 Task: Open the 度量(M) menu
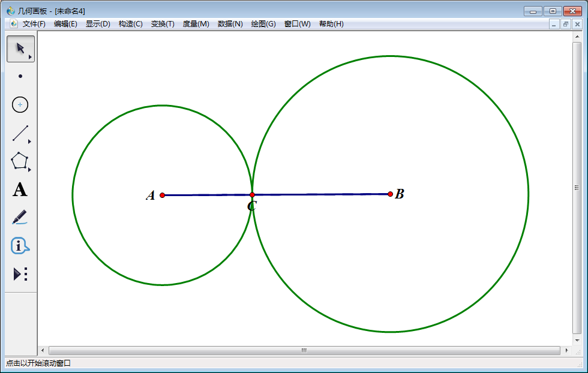coord(196,24)
